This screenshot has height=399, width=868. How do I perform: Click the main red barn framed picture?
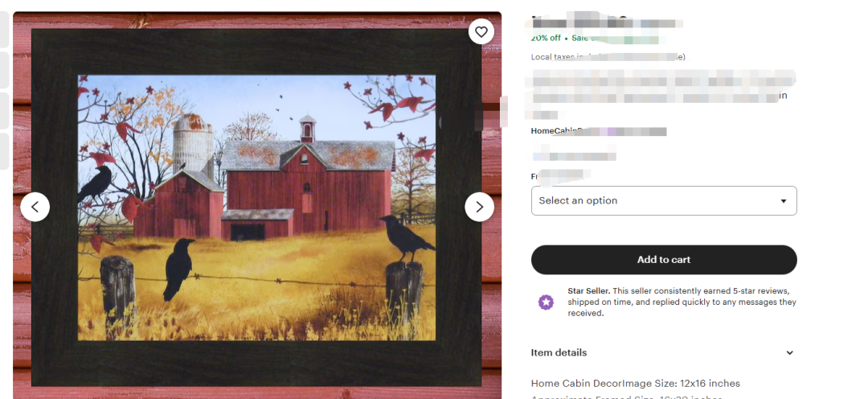pyautogui.click(x=257, y=208)
